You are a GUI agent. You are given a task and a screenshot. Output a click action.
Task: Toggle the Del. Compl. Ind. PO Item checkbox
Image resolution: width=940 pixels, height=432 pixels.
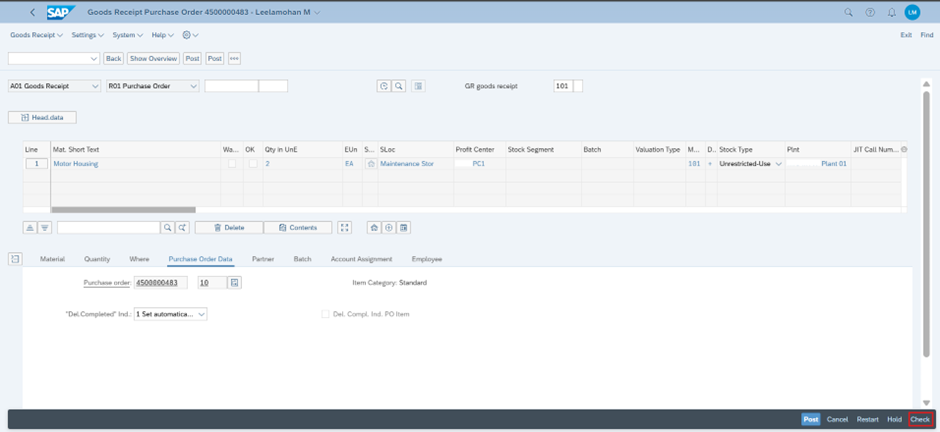pyautogui.click(x=326, y=314)
